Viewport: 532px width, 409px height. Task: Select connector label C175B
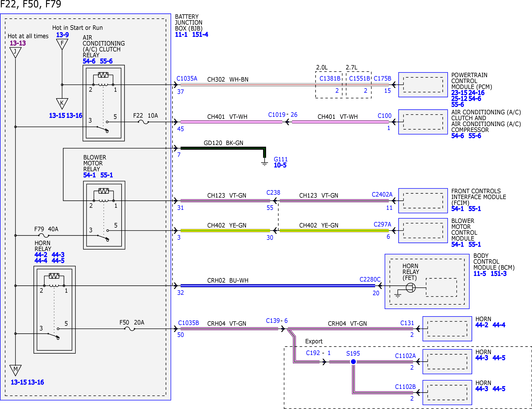coord(382,79)
